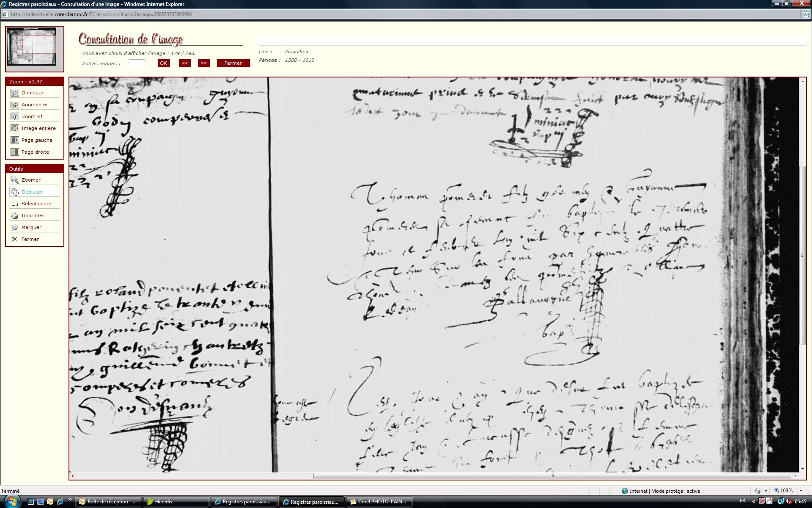Close the tool panel with Fermer X
The image size is (812, 508).
(15, 239)
